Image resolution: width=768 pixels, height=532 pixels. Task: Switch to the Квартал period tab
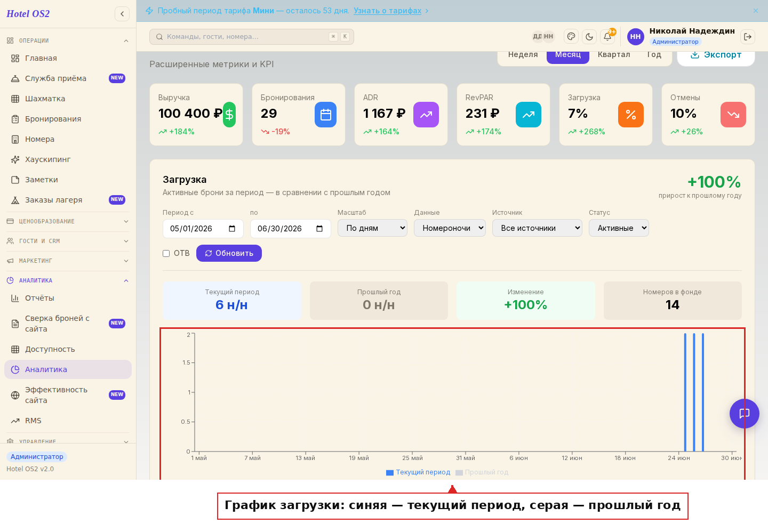(x=614, y=54)
